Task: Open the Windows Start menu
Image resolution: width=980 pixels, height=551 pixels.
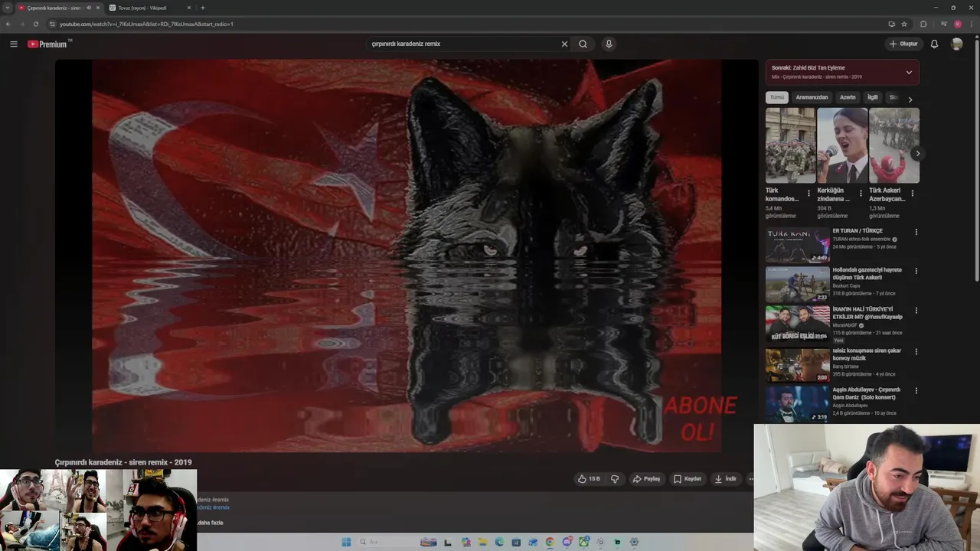Action: 346,542
